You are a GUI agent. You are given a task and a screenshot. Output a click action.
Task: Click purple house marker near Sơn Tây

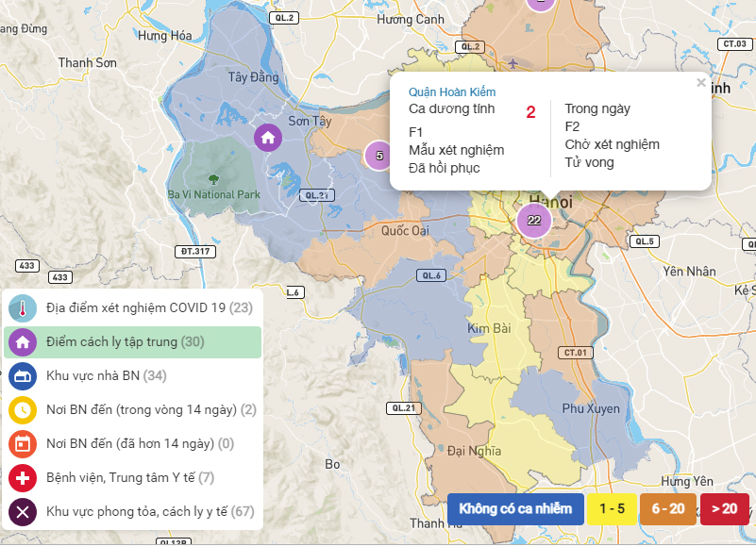pyautogui.click(x=268, y=138)
